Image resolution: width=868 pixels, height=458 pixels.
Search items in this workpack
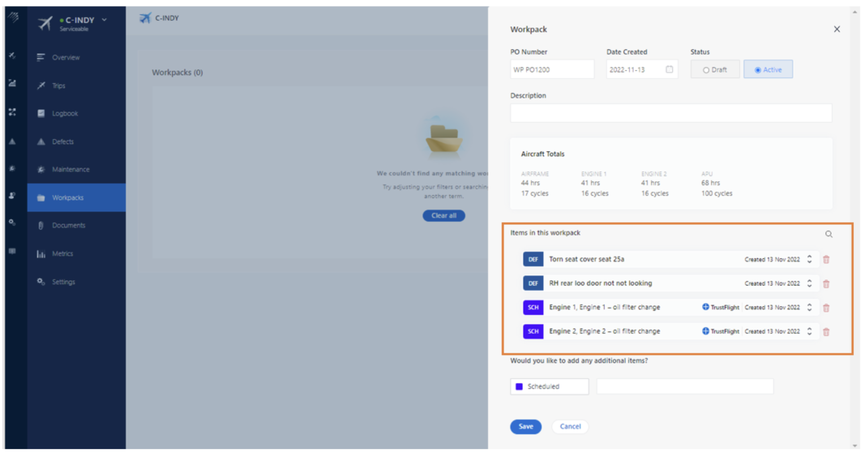828,234
